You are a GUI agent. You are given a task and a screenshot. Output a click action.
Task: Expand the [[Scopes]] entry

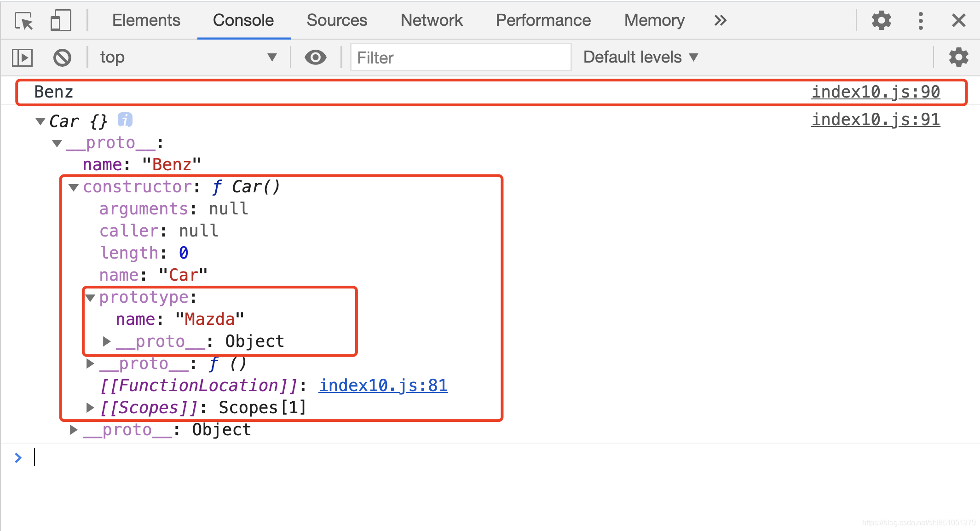pyautogui.click(x=90, y=408)
